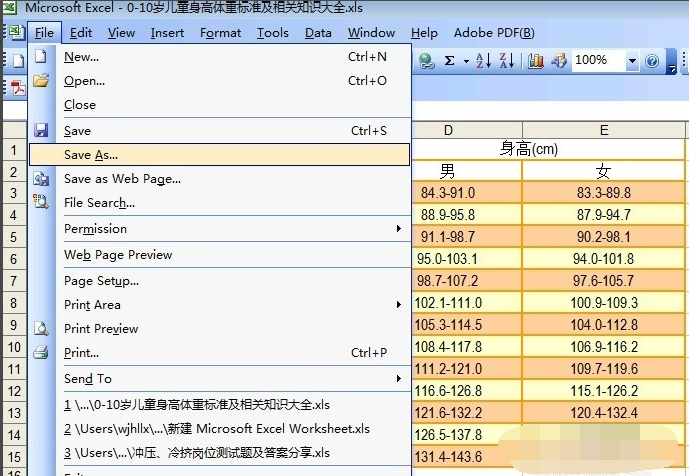689x476 pixels.
Task: Choose Close from the File menu
Action: point(220,105)
